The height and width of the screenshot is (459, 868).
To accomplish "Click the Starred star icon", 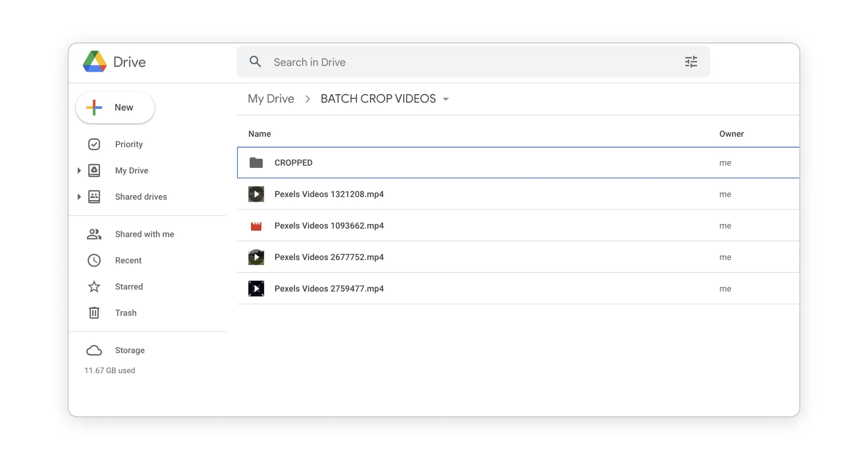I will point(94,287).
